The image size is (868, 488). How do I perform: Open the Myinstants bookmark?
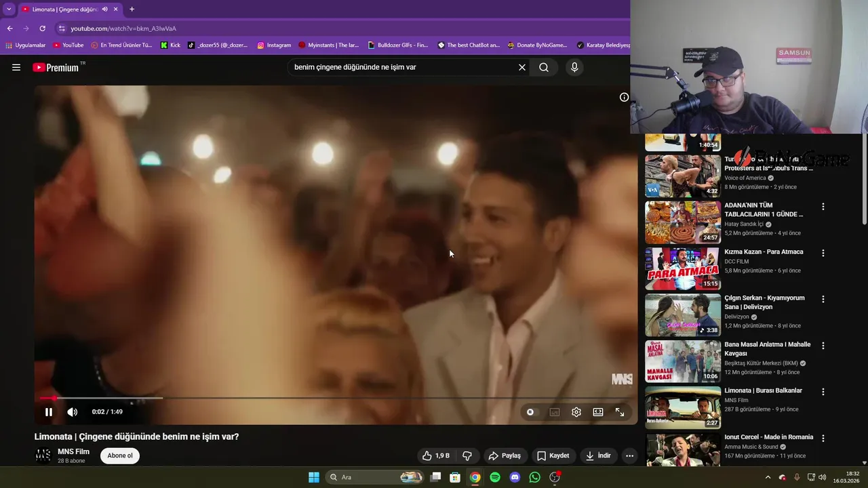coord(329,45)
